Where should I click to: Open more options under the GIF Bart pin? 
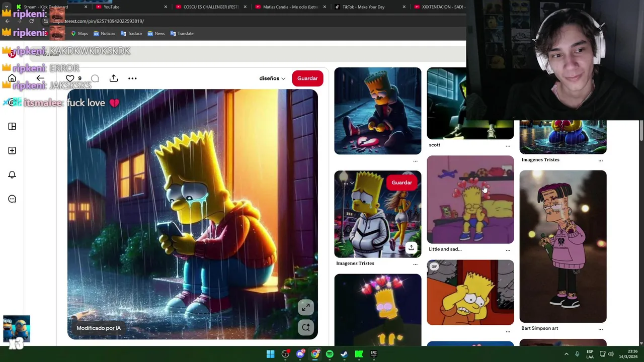(x=508, y=331)
